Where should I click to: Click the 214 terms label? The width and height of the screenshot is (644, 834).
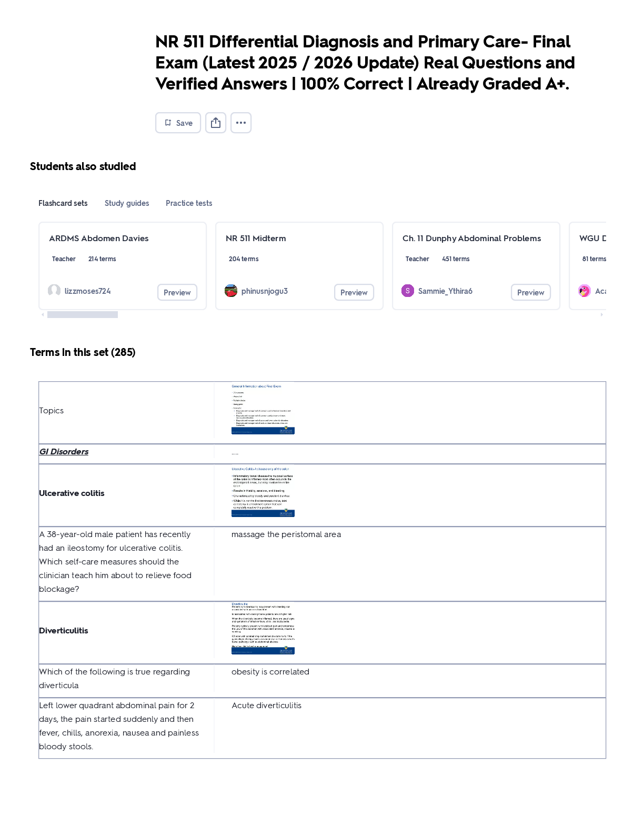click(102, 259)
